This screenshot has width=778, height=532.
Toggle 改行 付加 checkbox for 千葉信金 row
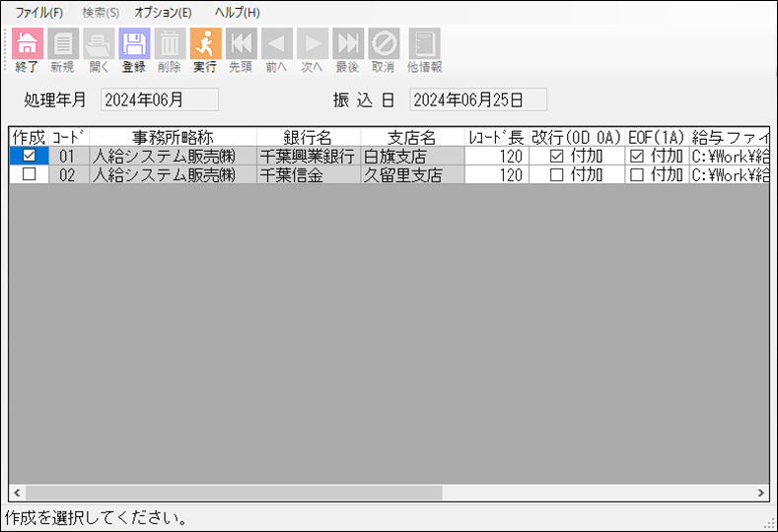click(x=557, y=174)
